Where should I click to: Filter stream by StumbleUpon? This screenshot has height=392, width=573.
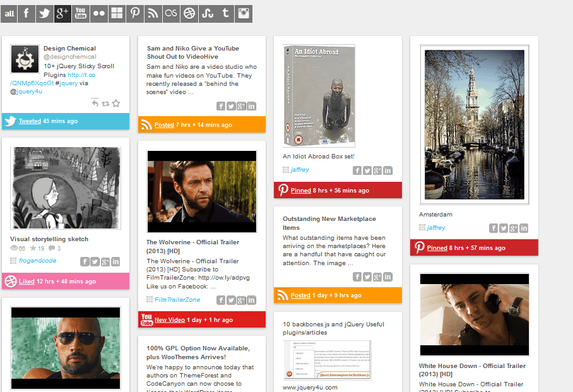click(207, 14)
